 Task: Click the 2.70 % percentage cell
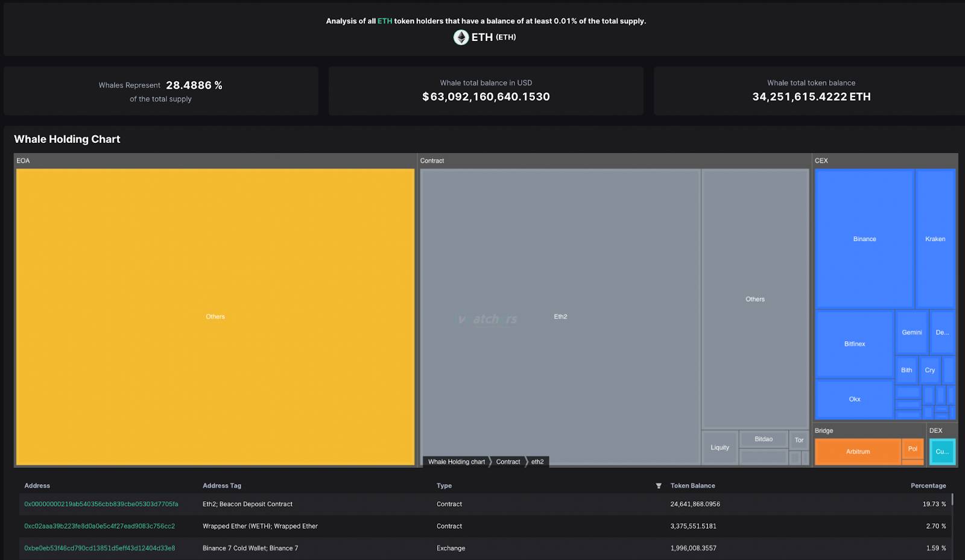coord(936,526)
